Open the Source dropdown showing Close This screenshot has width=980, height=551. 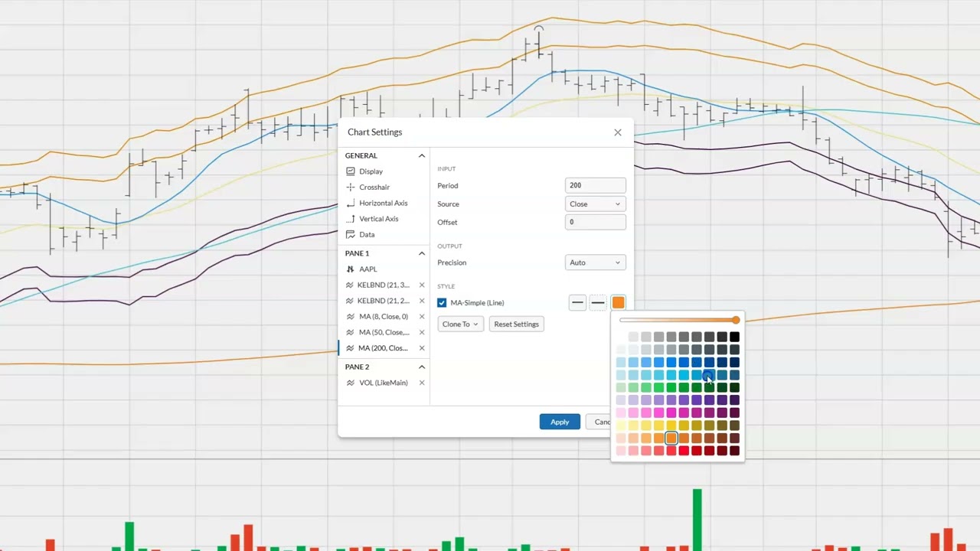click(595, 204)
